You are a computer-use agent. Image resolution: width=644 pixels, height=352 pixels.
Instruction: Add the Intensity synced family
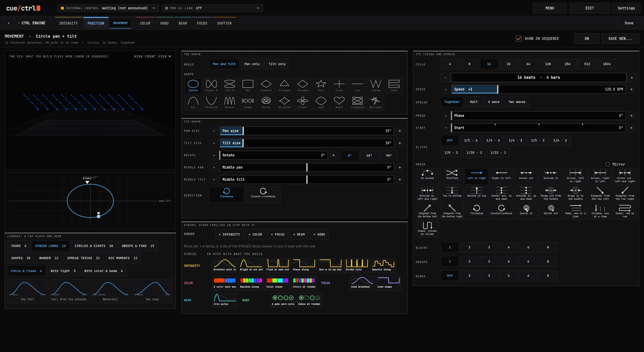click(229, 234)
